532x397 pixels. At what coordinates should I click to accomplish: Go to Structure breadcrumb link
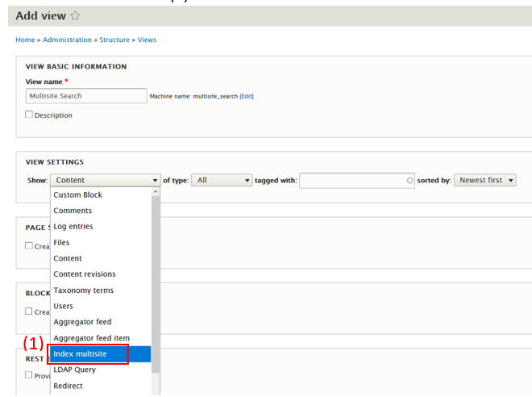pos(115,40)
